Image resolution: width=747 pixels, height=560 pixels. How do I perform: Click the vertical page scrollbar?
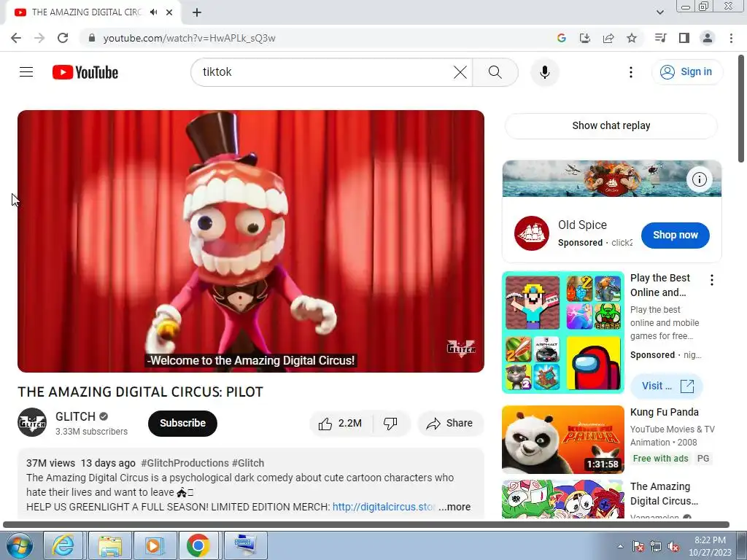(742, 109)
